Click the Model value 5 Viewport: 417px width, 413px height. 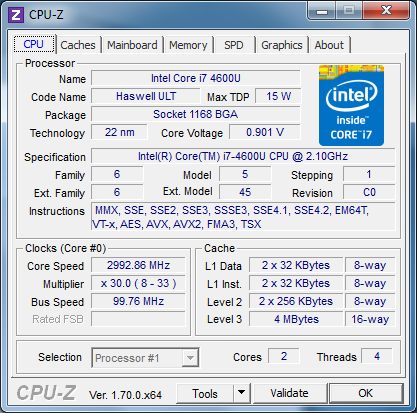point(245,174)
